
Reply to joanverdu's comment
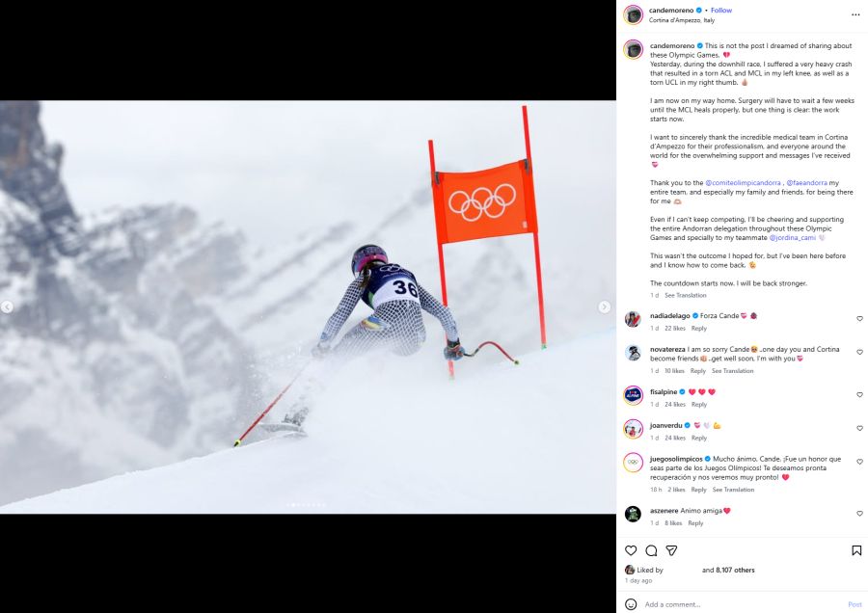tap(699, 439)
